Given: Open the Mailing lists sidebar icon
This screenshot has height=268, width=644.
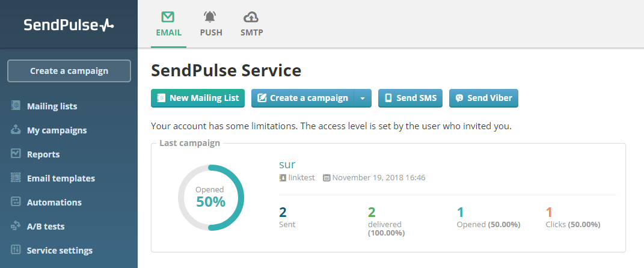Looking at the screenshot, I should pyautogui.click(x=16, y=106).
